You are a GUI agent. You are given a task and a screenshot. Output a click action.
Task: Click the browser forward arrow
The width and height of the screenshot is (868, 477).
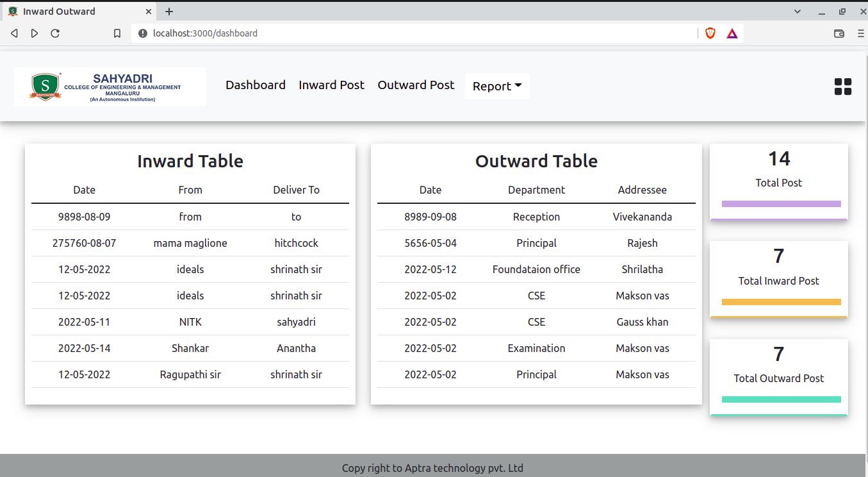[x=35, y=33]
